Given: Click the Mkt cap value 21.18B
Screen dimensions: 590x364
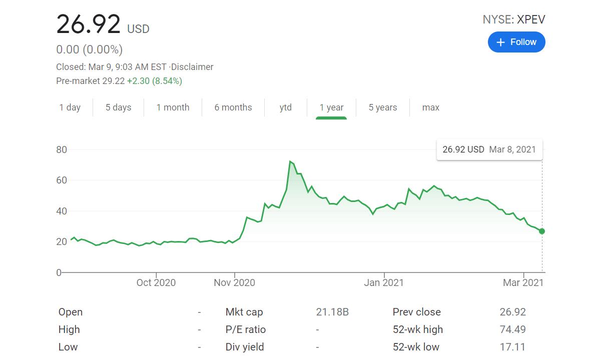Looking at the screenshot, I should pos(332,311).
